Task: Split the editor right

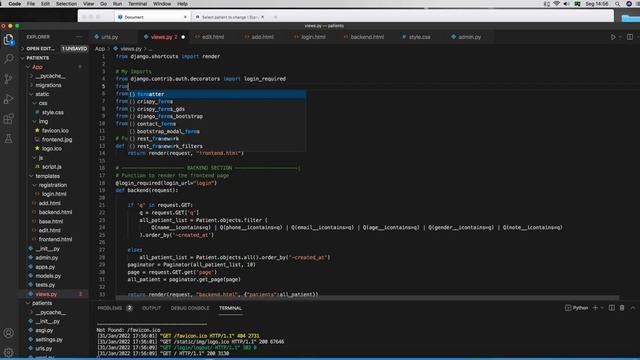Action: [x=630, y=37]
